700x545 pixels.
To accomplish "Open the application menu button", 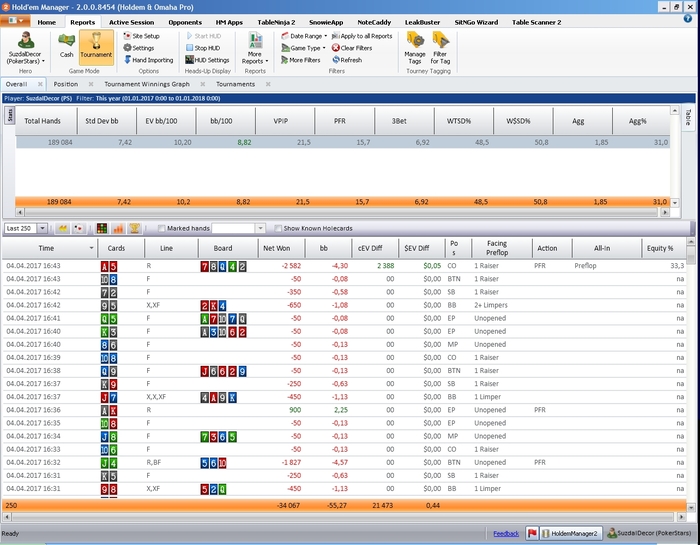I will (x=15, y=21).
